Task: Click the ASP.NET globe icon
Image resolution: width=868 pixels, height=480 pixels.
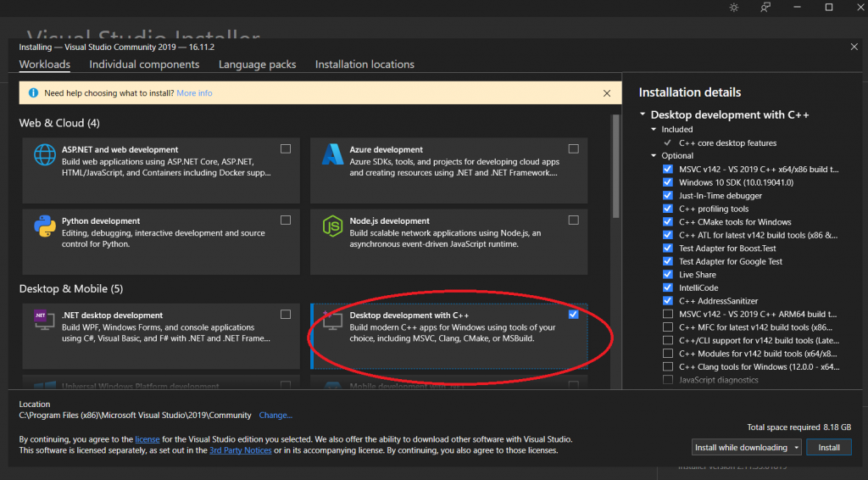Action: 44,154
